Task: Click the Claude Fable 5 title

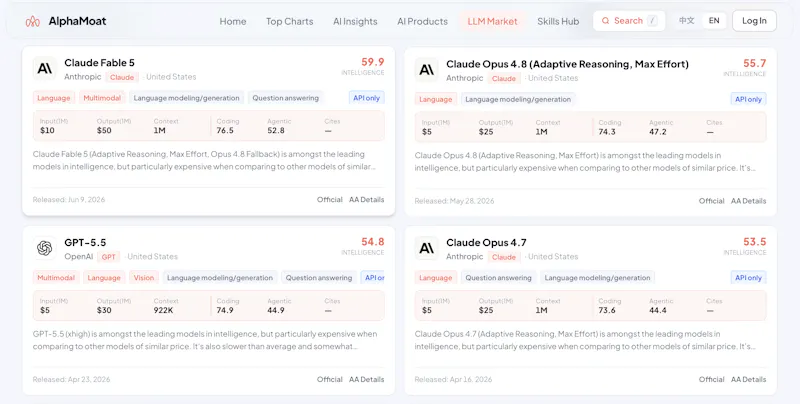Action: (x=99, y=63)
